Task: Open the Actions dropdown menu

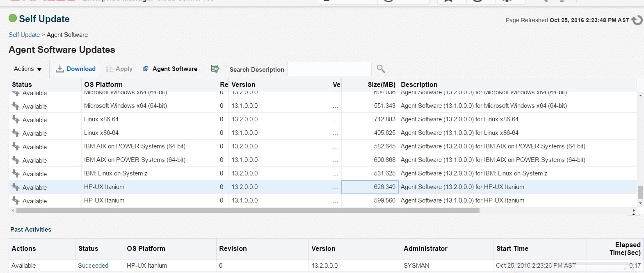Action: (x=28, y=69)
